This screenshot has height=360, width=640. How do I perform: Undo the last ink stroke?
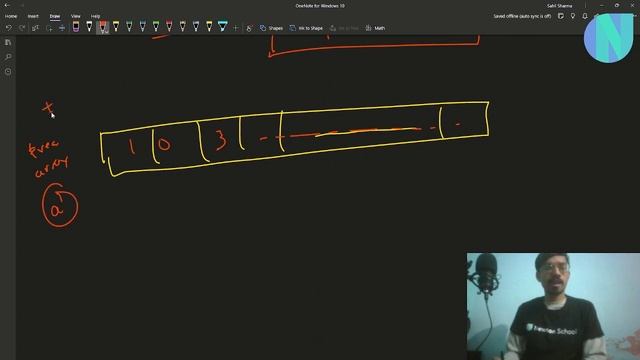click(9, 28)
